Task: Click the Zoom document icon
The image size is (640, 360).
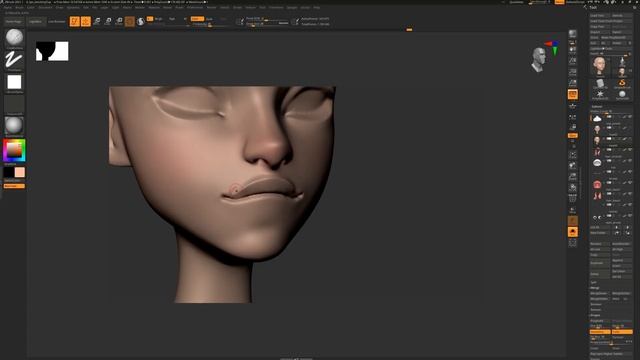Action: pyautogui.click(x=573, y=61)
